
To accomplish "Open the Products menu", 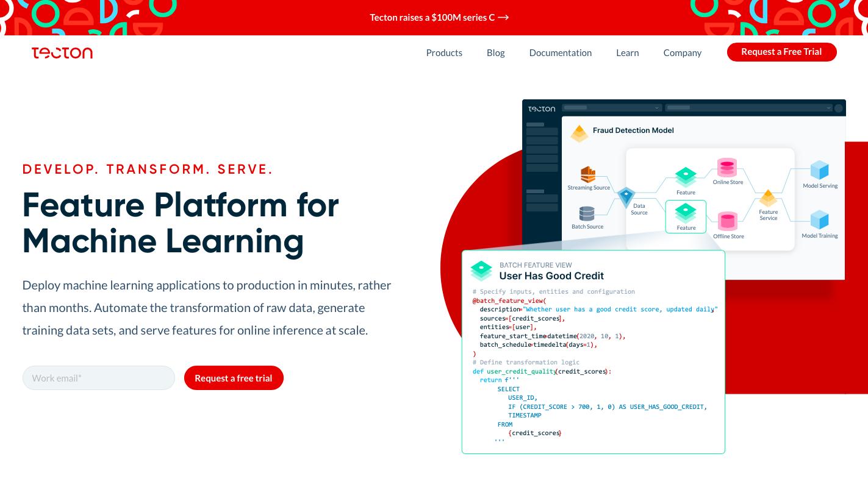I will pyautogui.click(x=444, y=52).
